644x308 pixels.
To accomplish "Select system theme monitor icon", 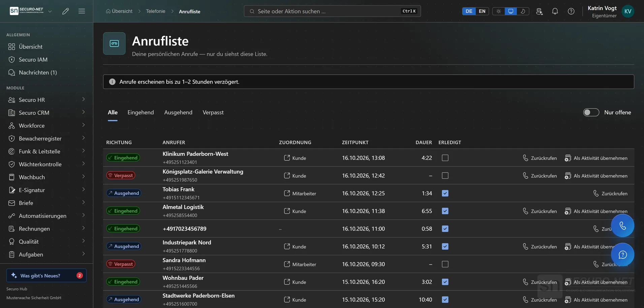I will tap(511, 11).
